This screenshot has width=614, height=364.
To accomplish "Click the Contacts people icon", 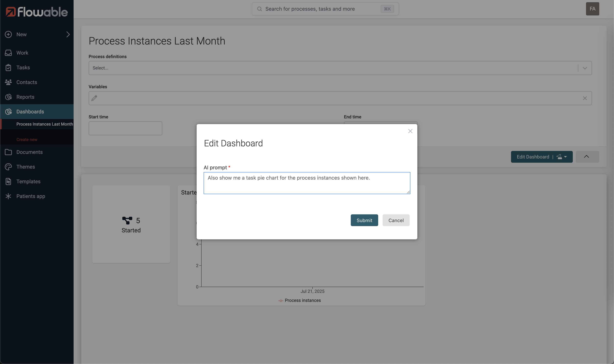I will pos(8,82).
